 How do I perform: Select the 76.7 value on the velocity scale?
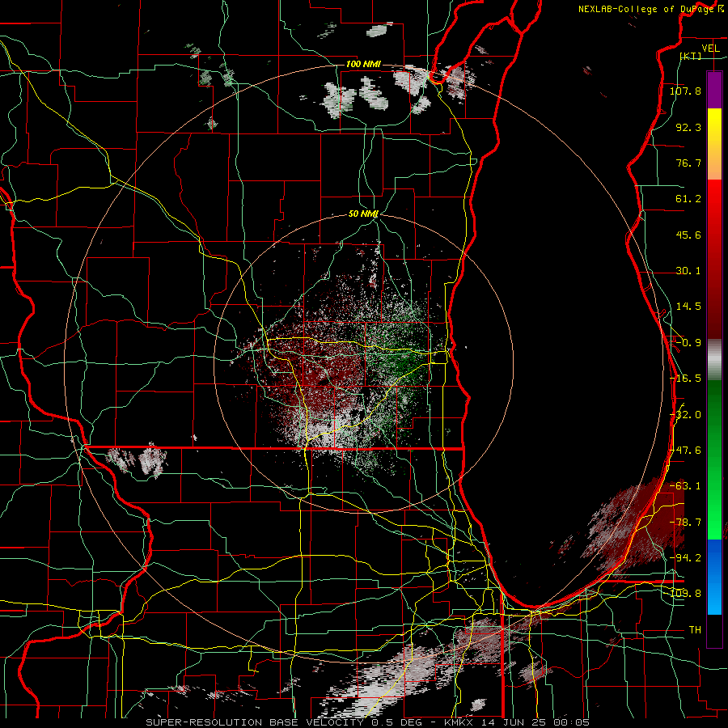688,163
